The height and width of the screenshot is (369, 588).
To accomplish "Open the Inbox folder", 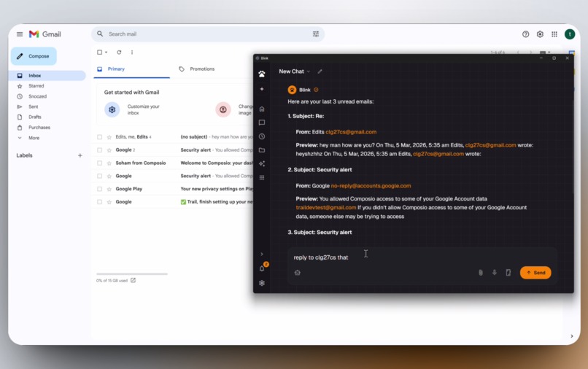I will tap(47, 75).
